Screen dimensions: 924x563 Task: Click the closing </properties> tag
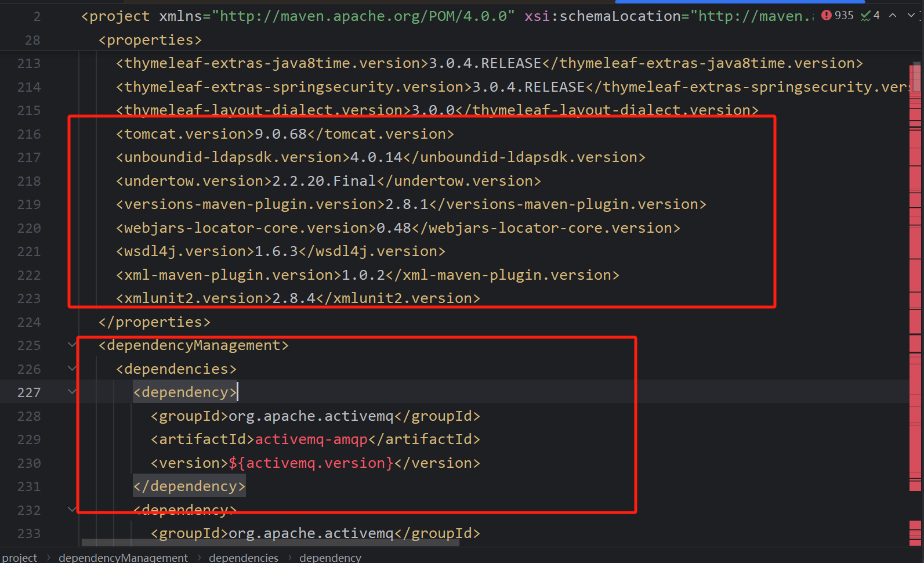tap(154, 322)
